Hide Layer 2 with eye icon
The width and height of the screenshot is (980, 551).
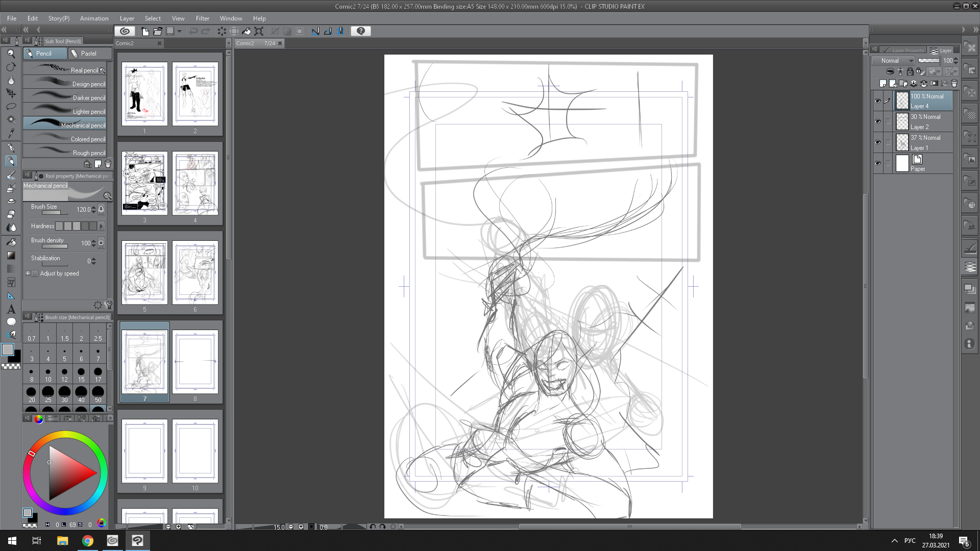(877, 121)
